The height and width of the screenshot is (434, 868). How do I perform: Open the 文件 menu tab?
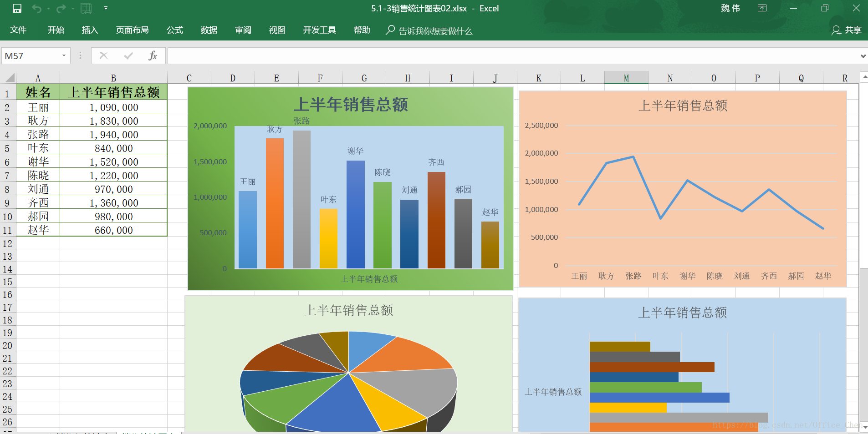18,30
